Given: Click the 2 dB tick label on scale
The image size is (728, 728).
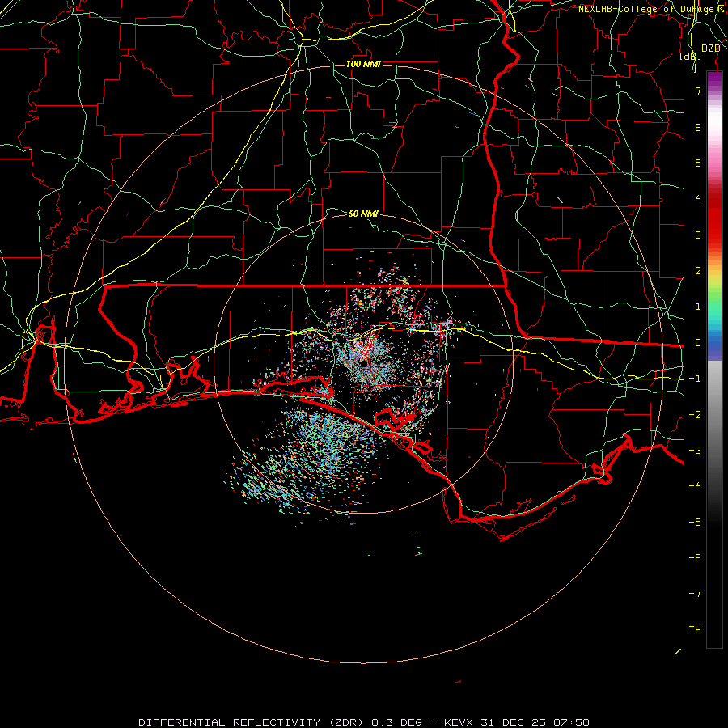Looking at the screenshot, I should (x=698, y=271).
